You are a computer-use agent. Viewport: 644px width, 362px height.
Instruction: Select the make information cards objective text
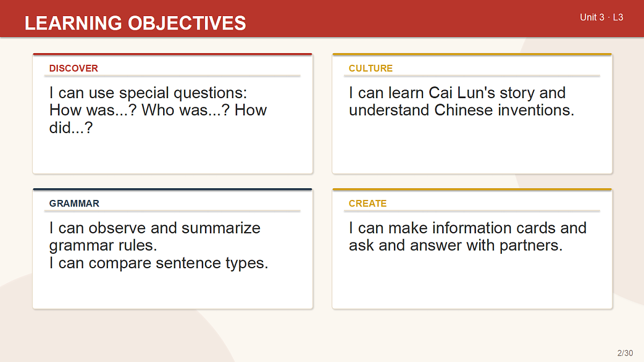467,237
